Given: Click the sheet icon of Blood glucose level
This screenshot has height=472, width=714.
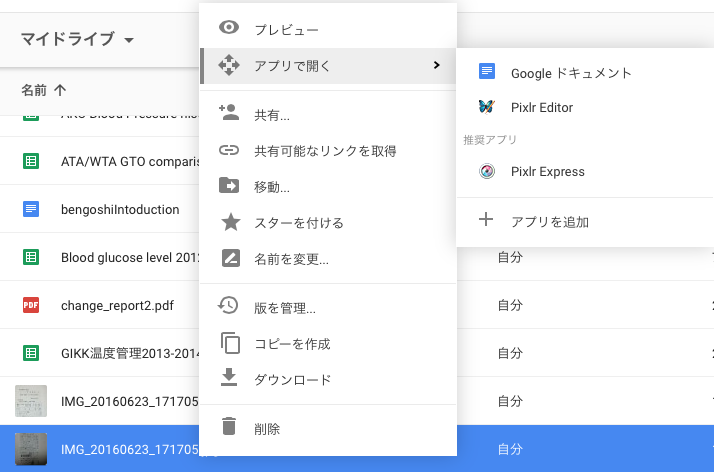Looking at the screenshot, I should tap(31, 257).
